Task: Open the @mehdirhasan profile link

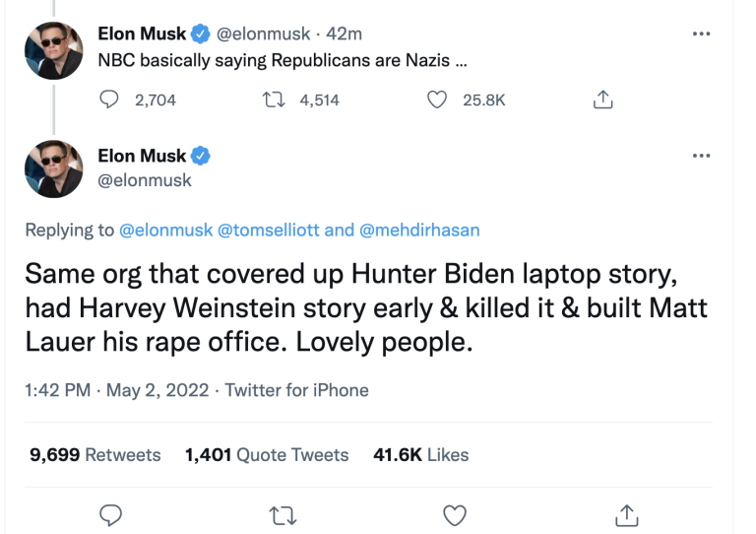Action: tap(418, 230)
